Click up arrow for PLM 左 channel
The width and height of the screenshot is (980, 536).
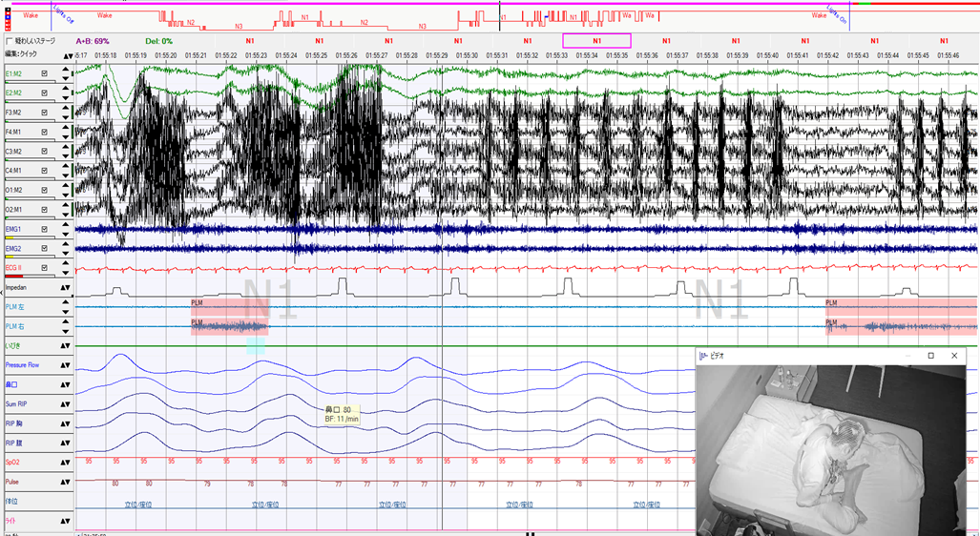pyautogui.click(x=66, y=302)
